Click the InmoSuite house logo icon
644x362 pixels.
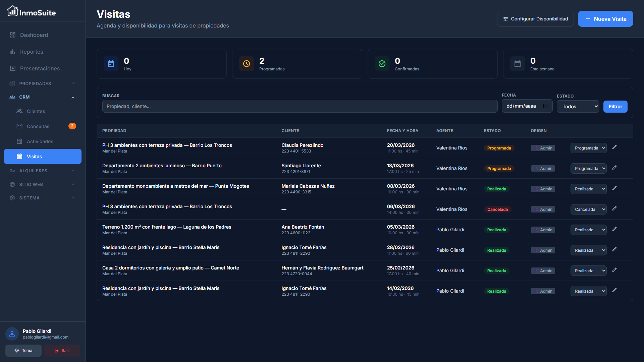pyautogui.click(x=12, y=11)
